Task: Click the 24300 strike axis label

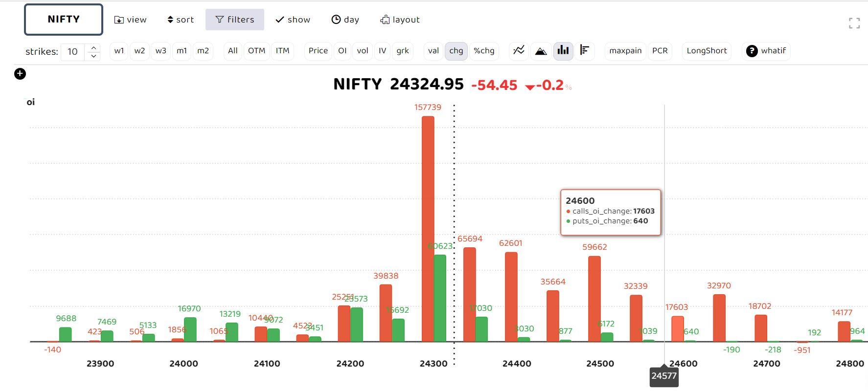Action: coord(434,364)
